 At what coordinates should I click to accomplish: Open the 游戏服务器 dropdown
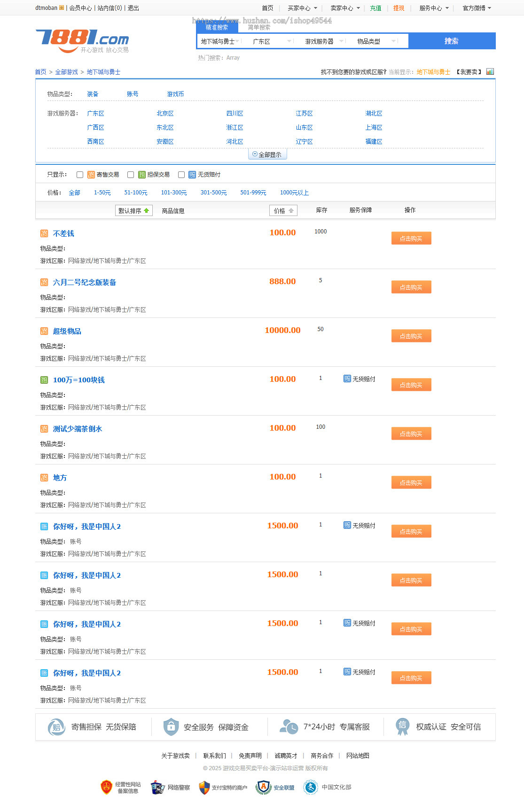tap(324, 41)
